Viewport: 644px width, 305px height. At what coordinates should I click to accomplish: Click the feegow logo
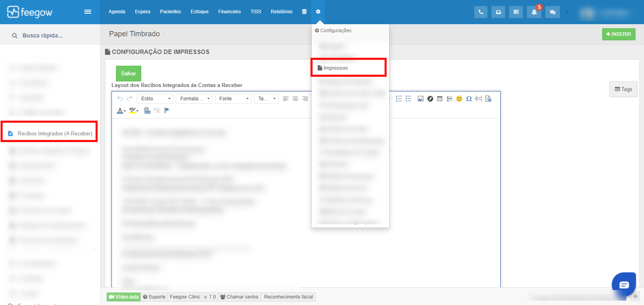tap(30, 12)
